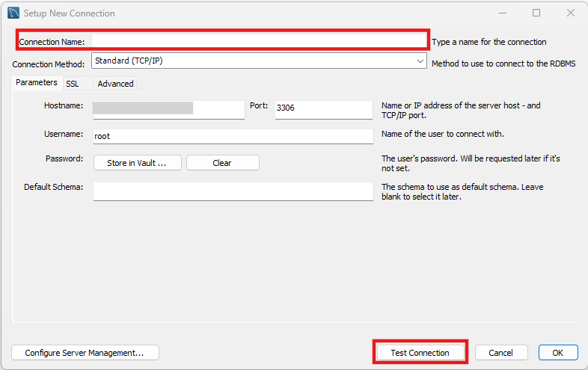Maximize the Setup New Connection dialog
Viewport: 588px width, 370px height.
[x=536, y=13]
